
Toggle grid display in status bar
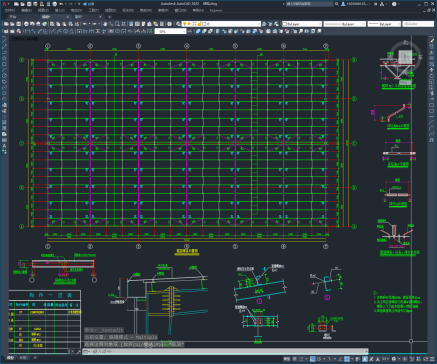click(x=294, y=359)
